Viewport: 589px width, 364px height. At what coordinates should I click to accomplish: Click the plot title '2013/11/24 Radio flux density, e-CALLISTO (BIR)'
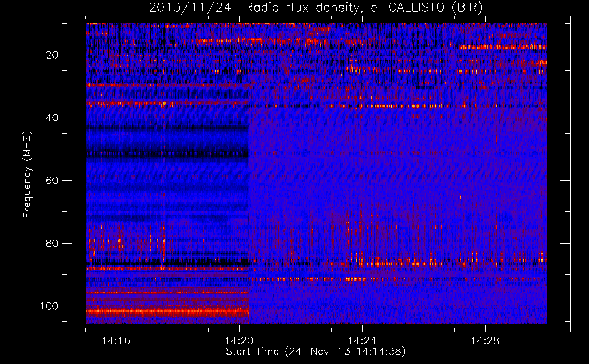(316, 7)
